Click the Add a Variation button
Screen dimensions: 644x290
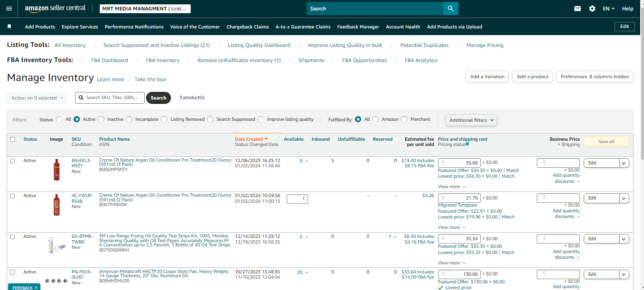[487, 76]
